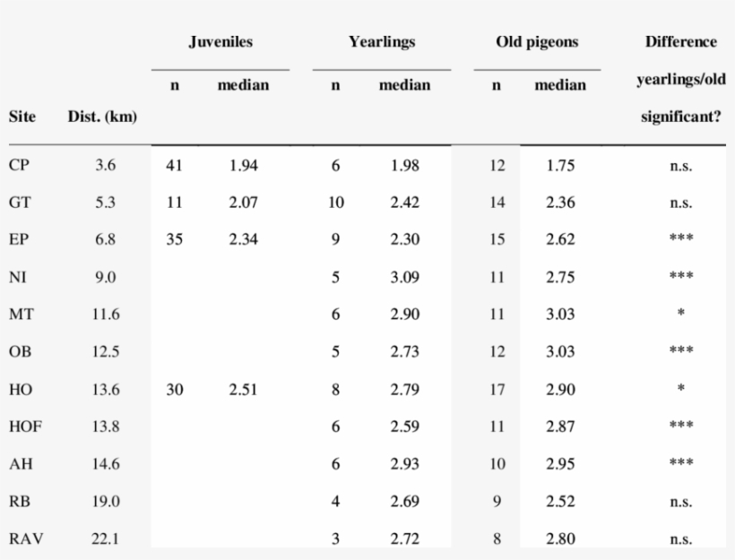Click distance value 22.1
Image resolution: width=735 pixels, height=560 pixels.
tap(105, 538)
